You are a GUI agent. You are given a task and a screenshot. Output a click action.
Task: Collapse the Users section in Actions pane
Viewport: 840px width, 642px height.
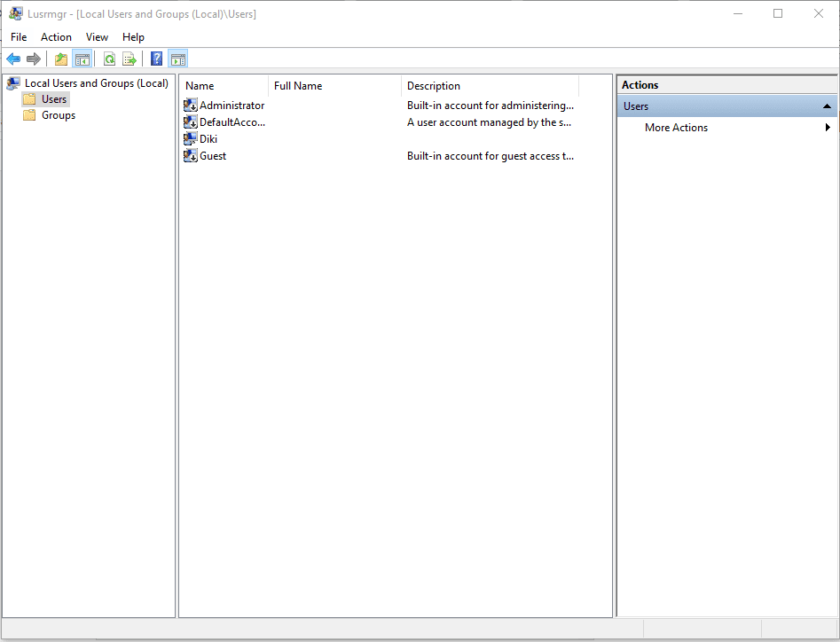827,106
